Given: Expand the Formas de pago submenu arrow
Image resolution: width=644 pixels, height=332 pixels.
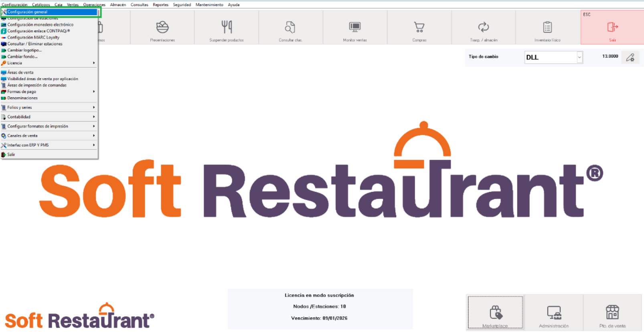Looking at the screenshot, I should tap(94, 92).
